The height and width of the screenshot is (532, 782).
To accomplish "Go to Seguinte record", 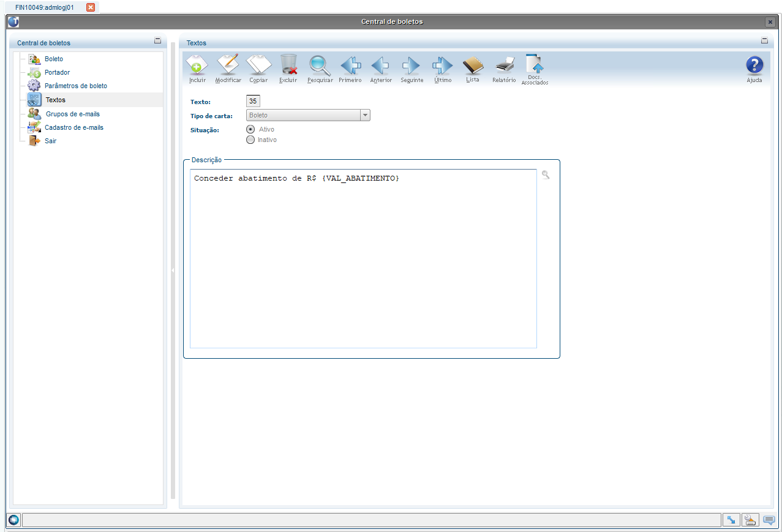I will point(412,65).
